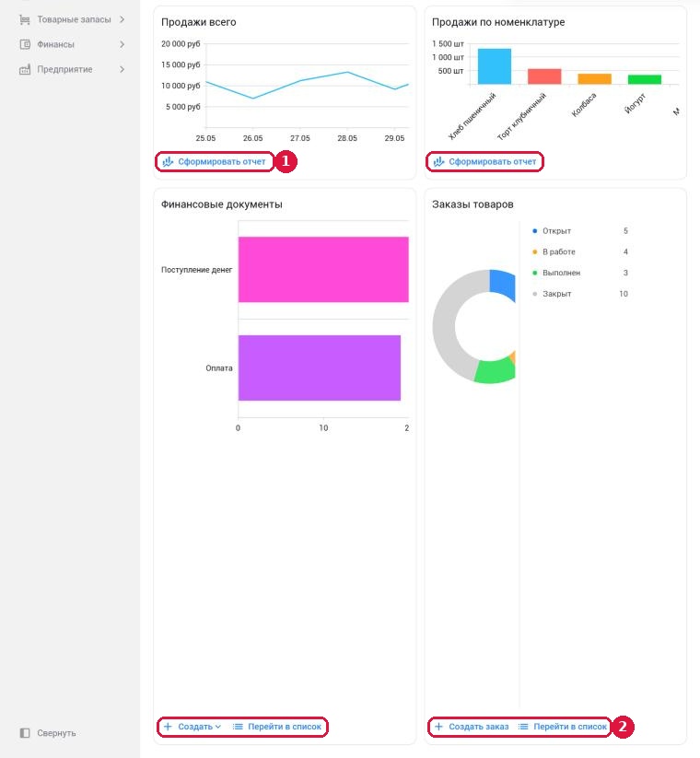This screenshot has height=758, width=700.
Task: Click the Свернуть panel icon
Action: coord(25,733)
